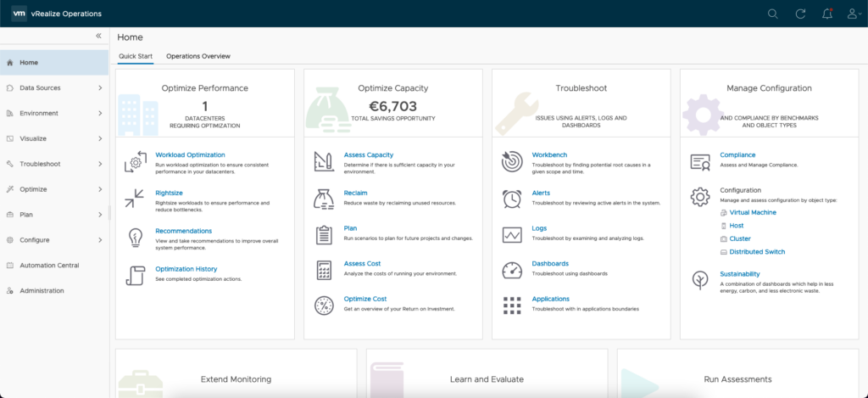
Task: Click the €6,703 total savings value
Action: click(x=393, y=106)
